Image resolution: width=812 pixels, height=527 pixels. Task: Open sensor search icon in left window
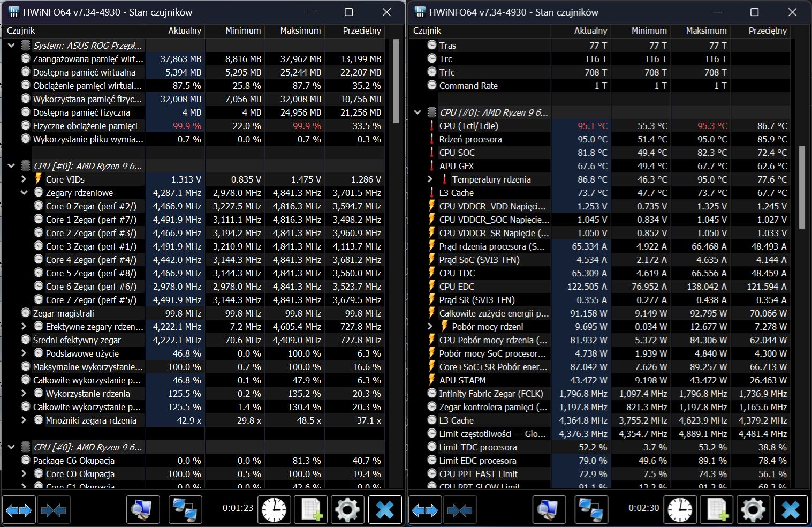143,510
